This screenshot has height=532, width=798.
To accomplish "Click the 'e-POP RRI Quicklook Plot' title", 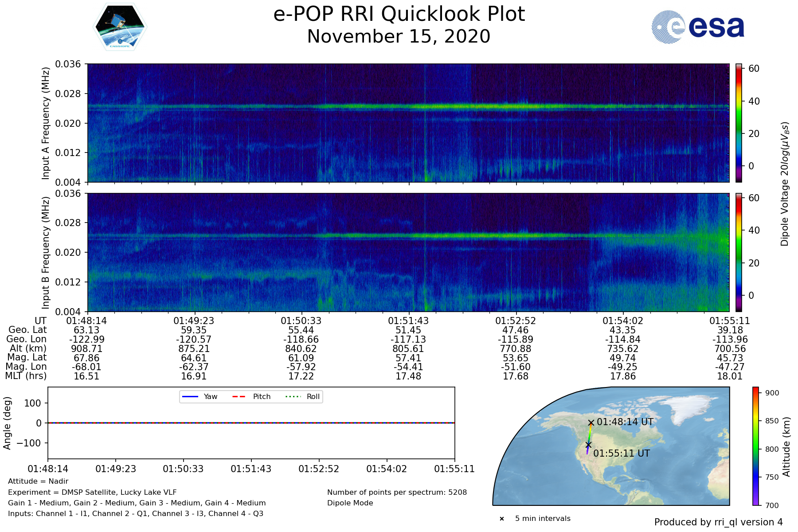I will pyautogui.click(x=399, y=14).
